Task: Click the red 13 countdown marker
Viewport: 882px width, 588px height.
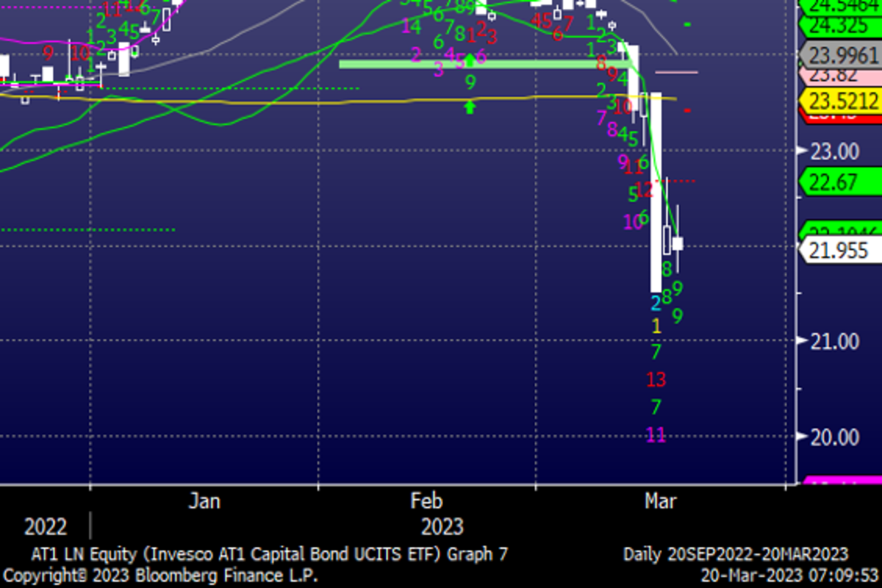Action: (x=656, y=379)
